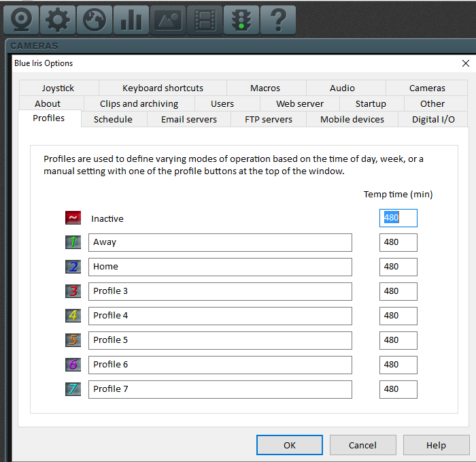Click the Profile 6 temp time field

click(x=398, y=365)
